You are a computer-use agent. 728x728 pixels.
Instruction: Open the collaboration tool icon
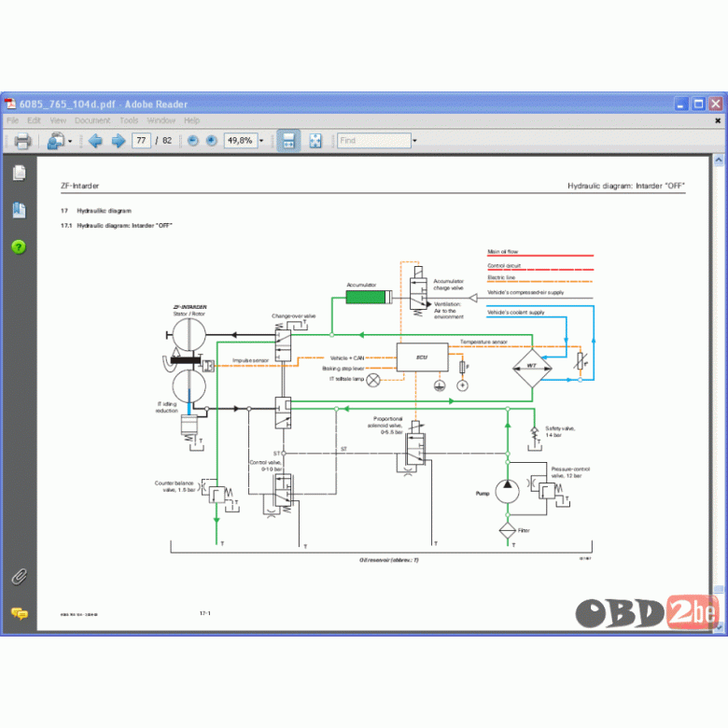[x=56, y=140]
